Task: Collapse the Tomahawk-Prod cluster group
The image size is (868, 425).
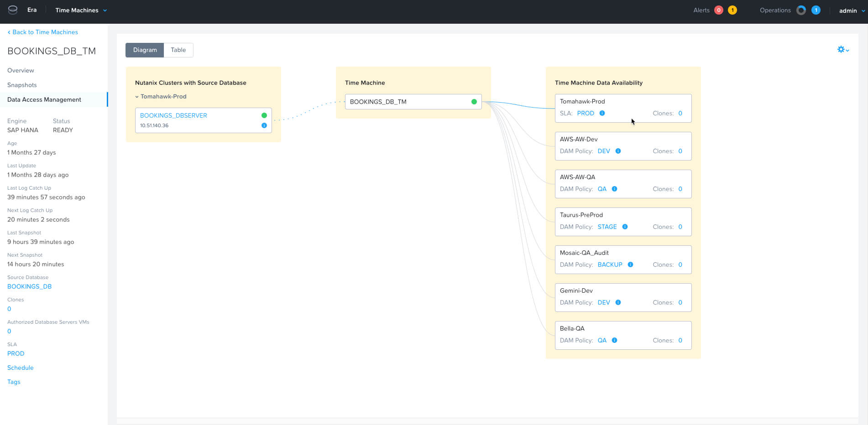Action: (137, 97)
